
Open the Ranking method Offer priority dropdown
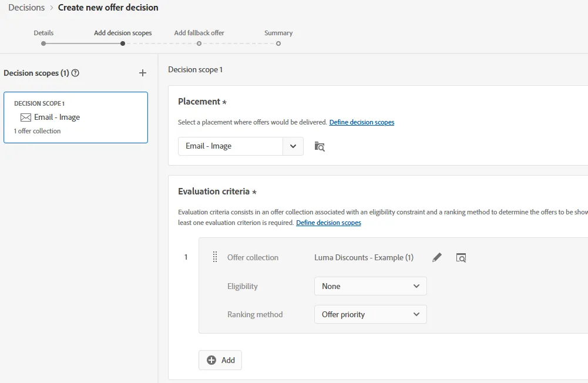pos(371,314)
